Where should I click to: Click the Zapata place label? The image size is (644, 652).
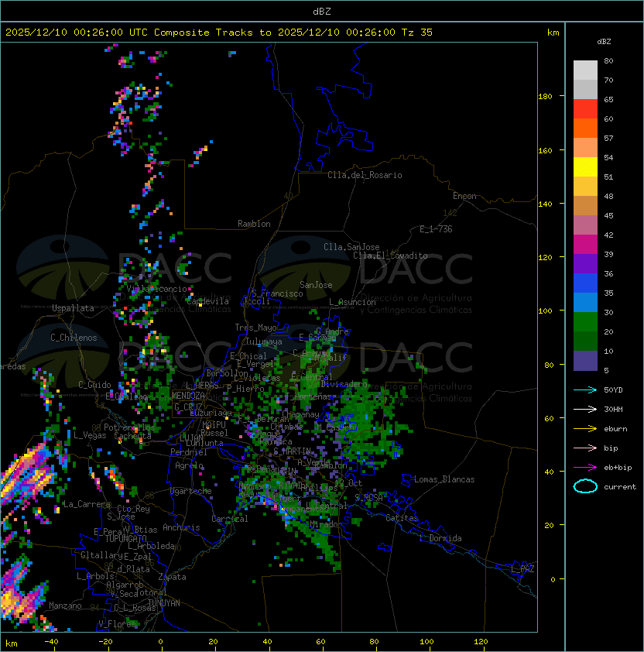click(x=172, y=577)
